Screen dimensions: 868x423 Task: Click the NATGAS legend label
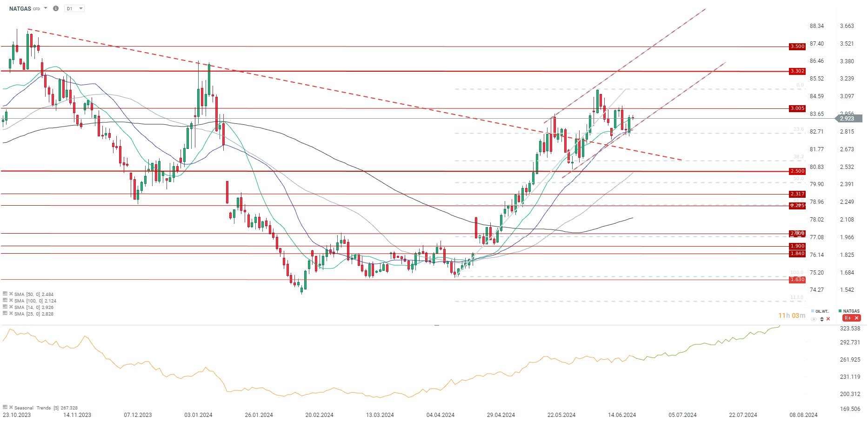[851, 311]
